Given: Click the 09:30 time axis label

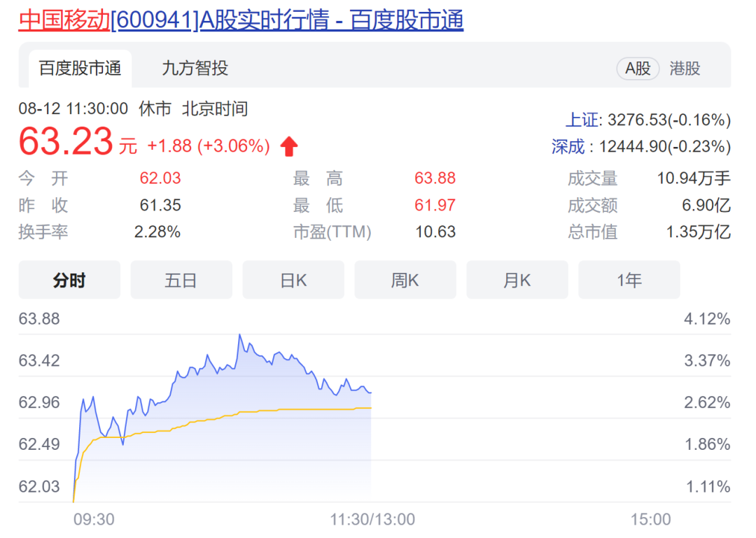Looking at the screenshot, I should pyautogui.click(x=94, y=519).
